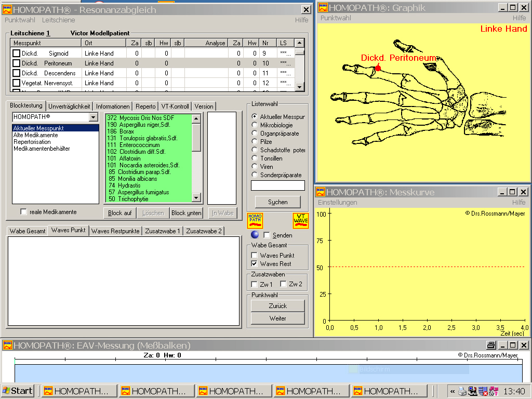Viewport: 532px width, 399px height.
Task: Click the blue globe icon beside Senden
Action: pyautogui.click(x=255, y=235)
